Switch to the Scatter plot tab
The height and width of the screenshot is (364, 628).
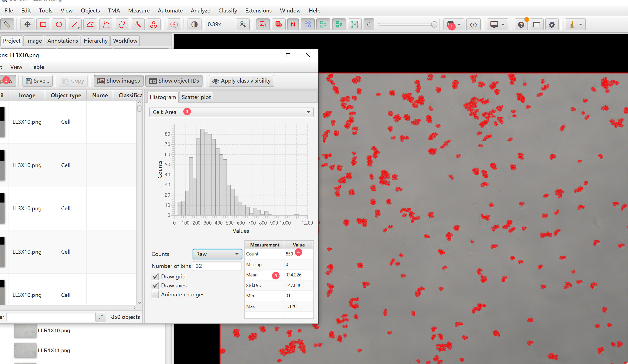tap(196, 97)
